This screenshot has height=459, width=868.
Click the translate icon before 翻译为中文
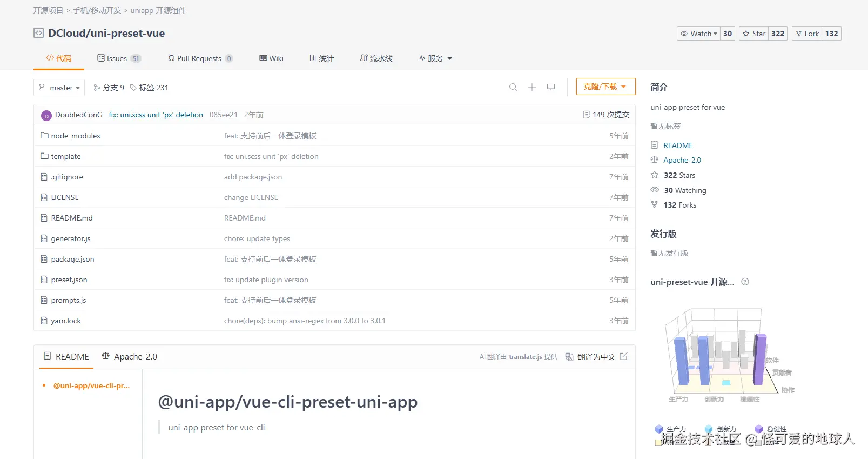pos(569,357)
